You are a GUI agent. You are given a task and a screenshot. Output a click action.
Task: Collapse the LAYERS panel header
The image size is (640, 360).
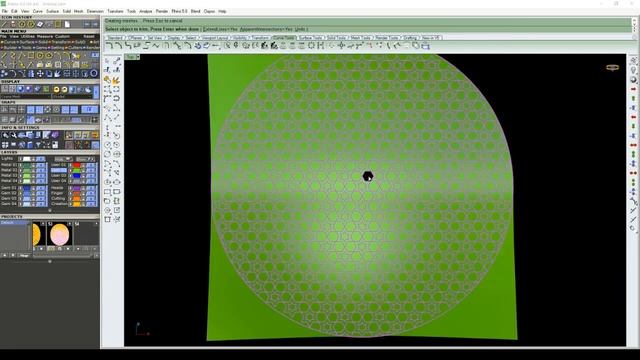tap(49, 153)
